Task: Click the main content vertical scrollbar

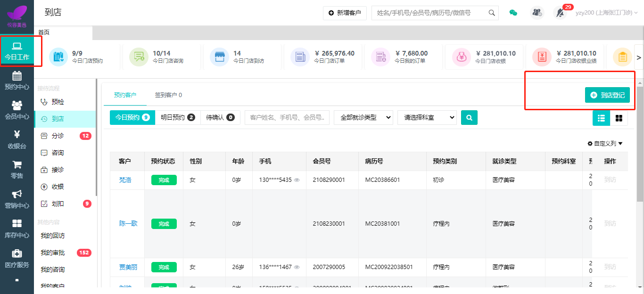Action: tap(640, 144)
